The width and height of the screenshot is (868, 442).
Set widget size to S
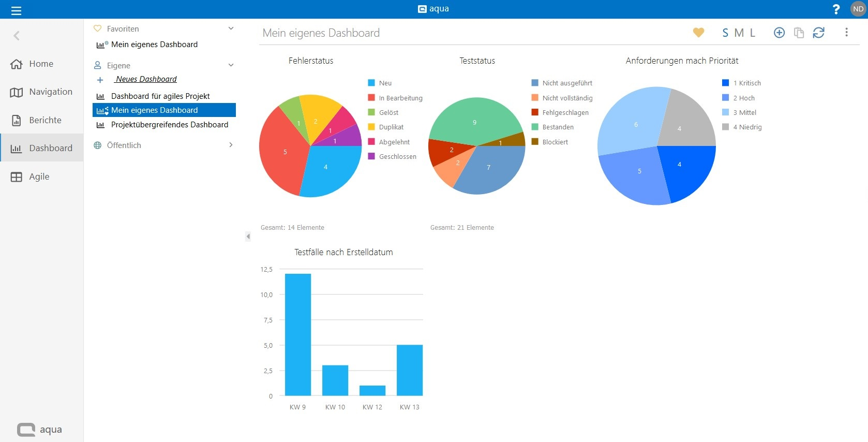click(x=725, y=33)
